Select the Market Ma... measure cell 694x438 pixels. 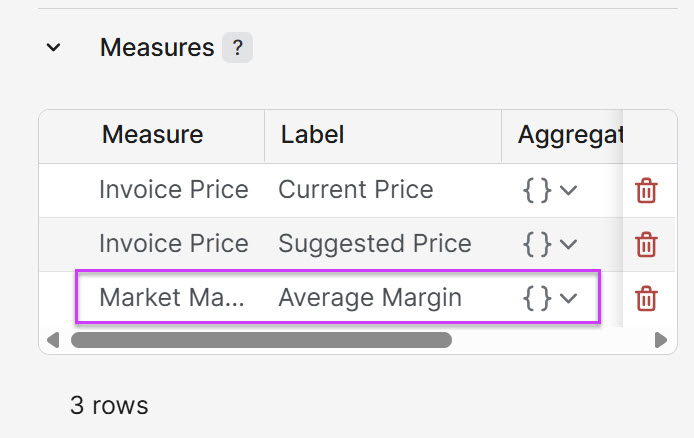click(172, 298)
